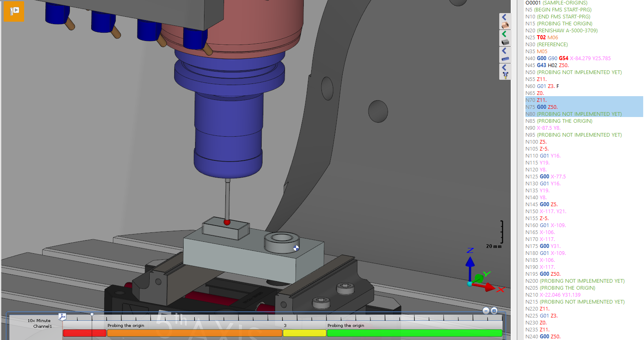644x340 pixels.
Task: Select NC line N210 X-22,046 Y31.139
Action: click(x=553, y=295)
